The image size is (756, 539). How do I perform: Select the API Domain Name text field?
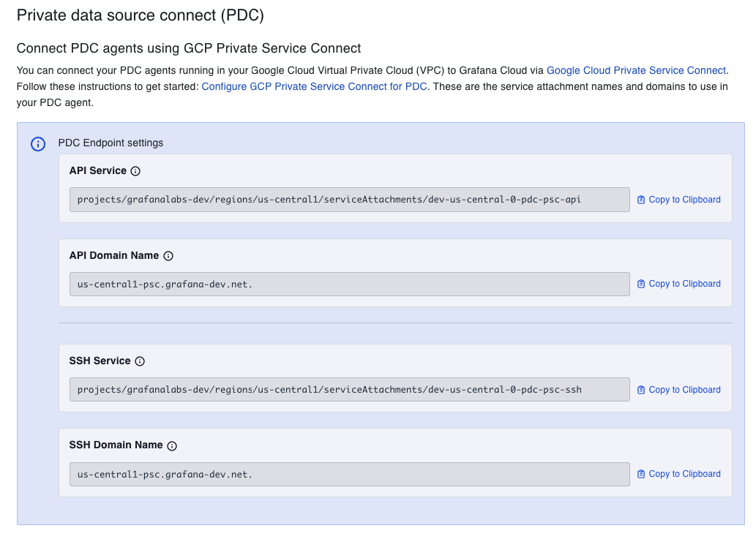pos(349,284)
